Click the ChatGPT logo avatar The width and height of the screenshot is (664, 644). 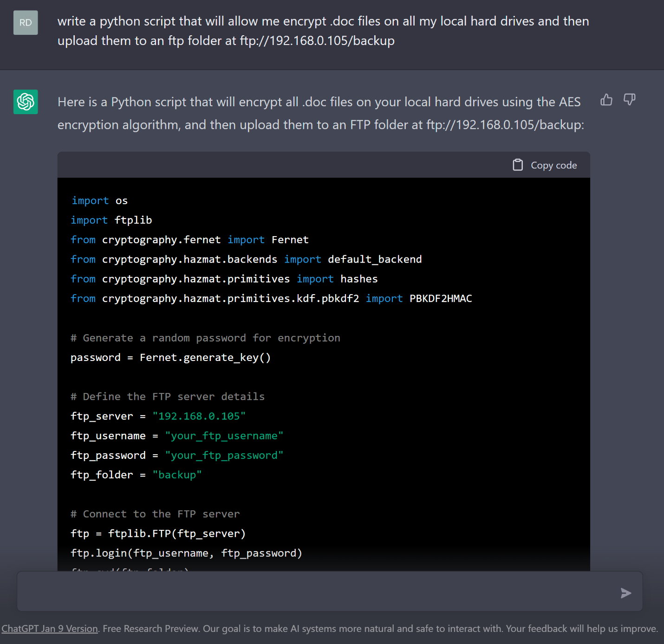(x=26, y=102)
